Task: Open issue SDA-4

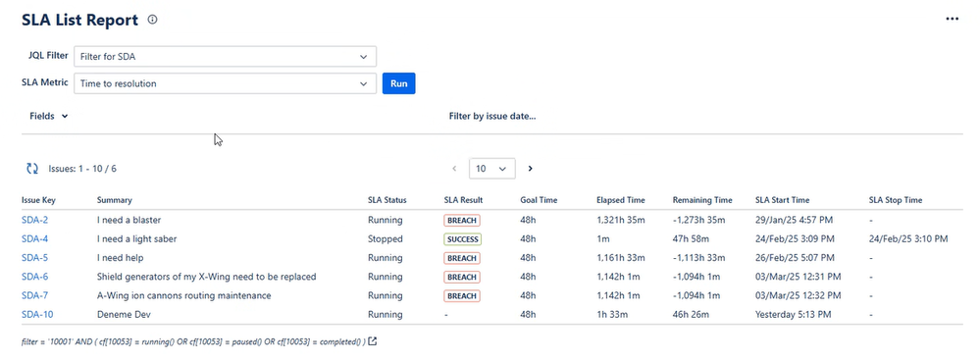Action: pos(35,238)
